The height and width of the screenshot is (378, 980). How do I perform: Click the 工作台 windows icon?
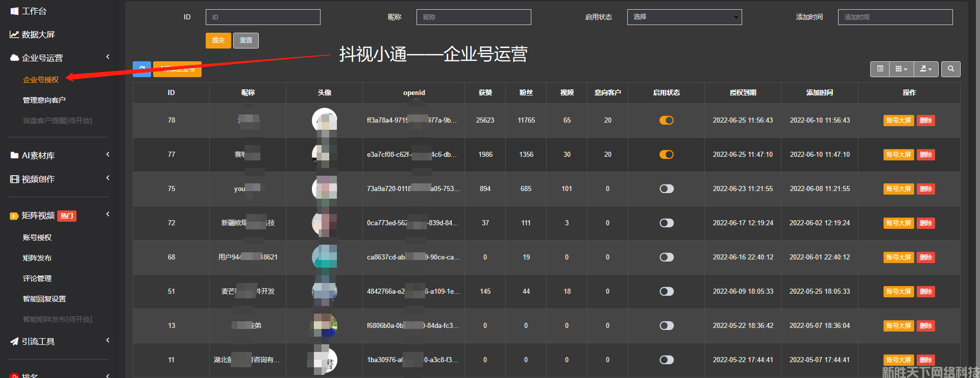[x=14, y=11]
